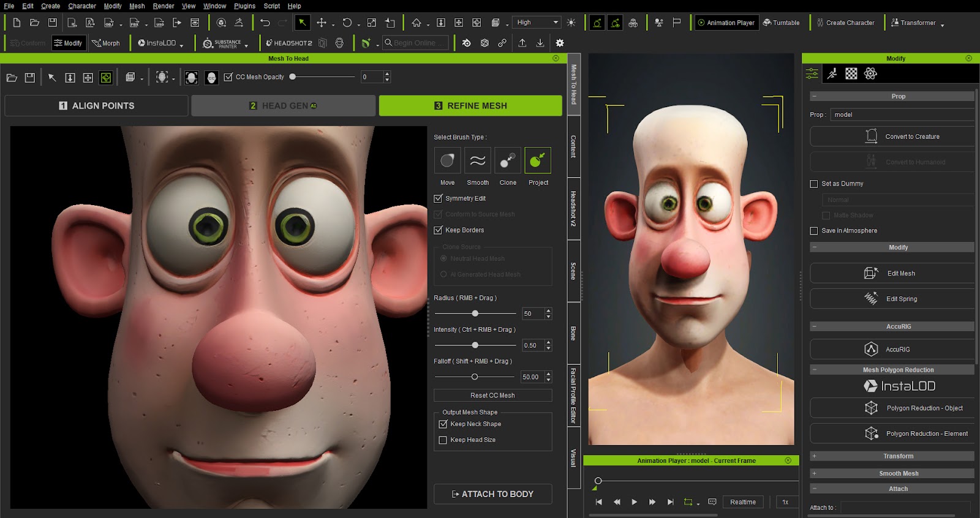Open the High render quality dropdown
Screen dimensions: 980x518
pyautogui.click(x=537, y=23)
